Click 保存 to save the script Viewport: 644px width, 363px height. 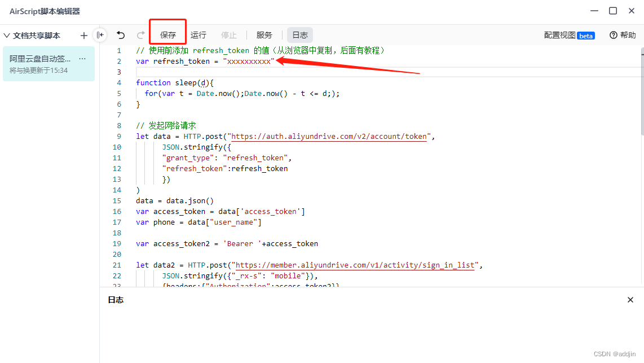[x=168, y=35]
